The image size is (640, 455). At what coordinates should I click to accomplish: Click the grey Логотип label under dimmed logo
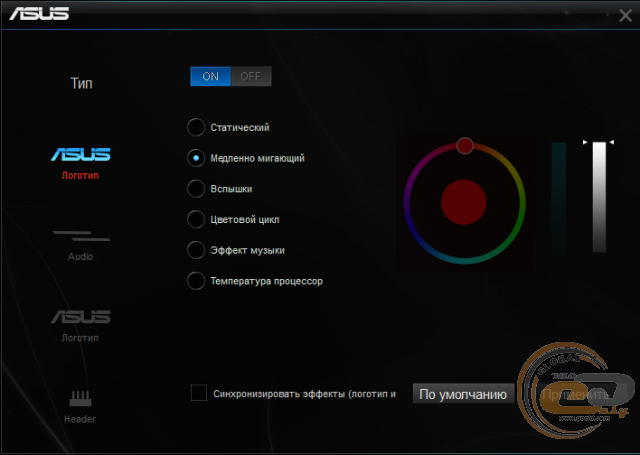tap(80, 338)
